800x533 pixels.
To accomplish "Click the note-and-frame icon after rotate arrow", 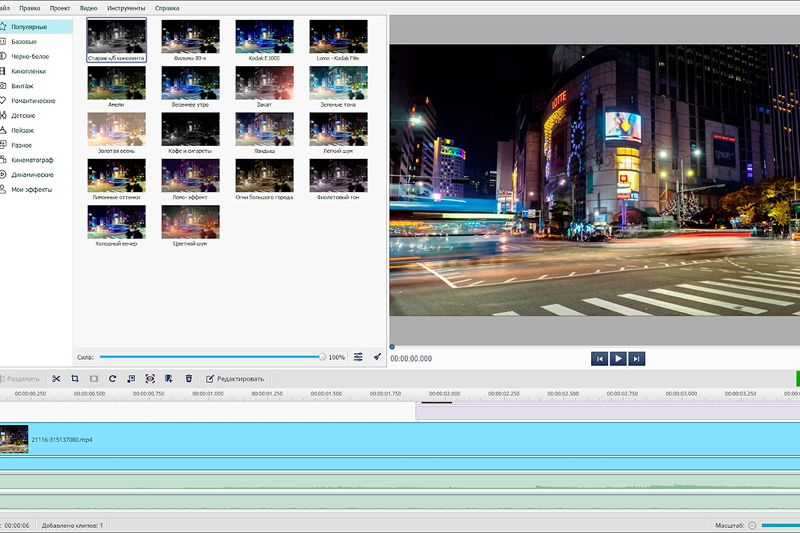I will click(x=131, y=378).
